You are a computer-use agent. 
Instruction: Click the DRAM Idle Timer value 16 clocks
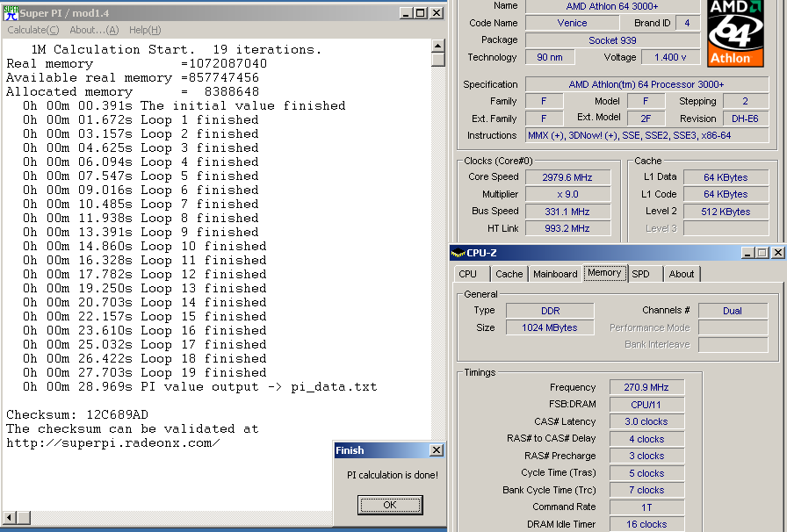pyautogui.click(x=646, y=524)
